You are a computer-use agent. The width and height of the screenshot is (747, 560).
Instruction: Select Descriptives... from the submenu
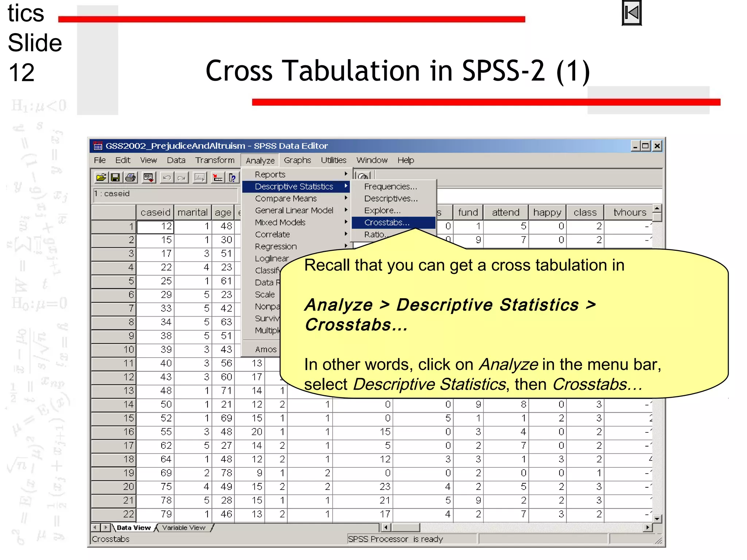394,199
